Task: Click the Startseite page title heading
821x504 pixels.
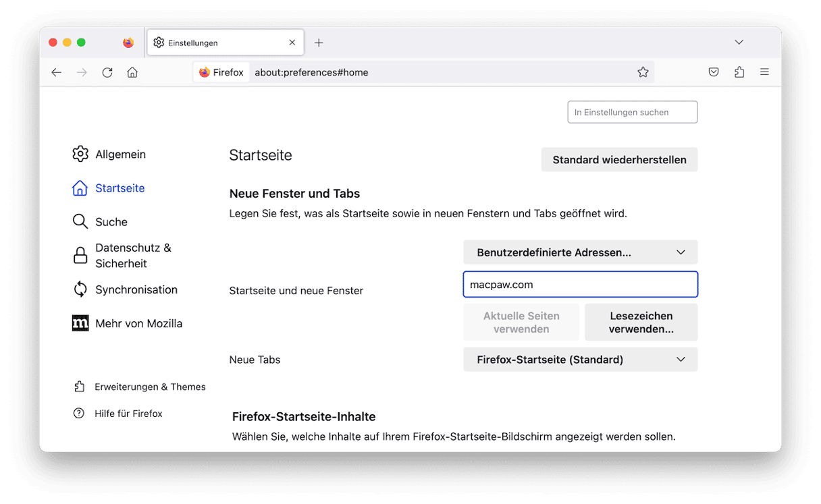Action: click(261, 155)
